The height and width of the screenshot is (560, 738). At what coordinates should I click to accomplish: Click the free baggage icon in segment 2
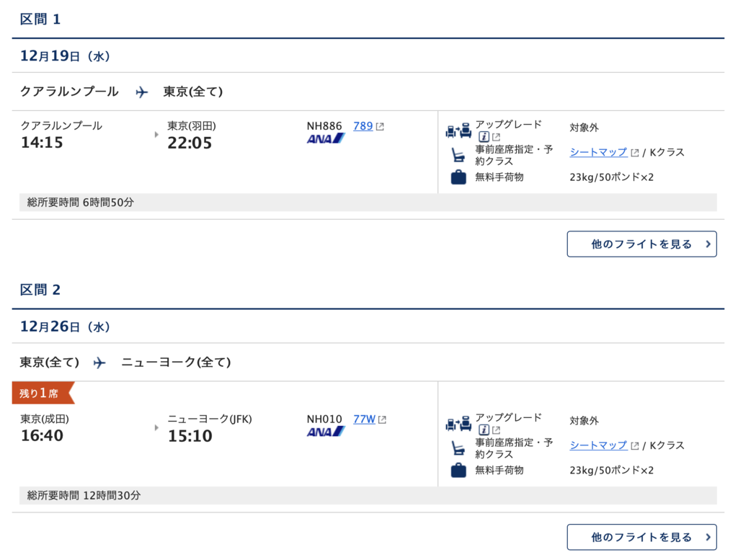(x=458, y=471)
